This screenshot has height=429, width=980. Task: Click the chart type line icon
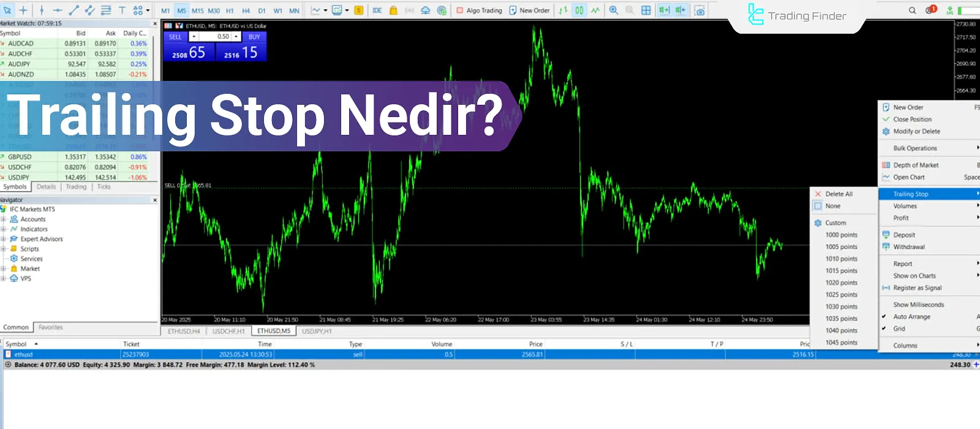315,10
